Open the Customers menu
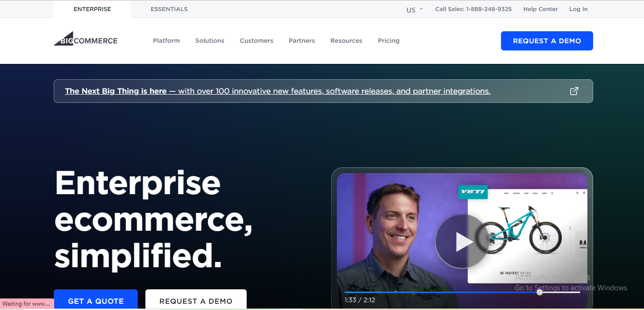 (256, 41)
